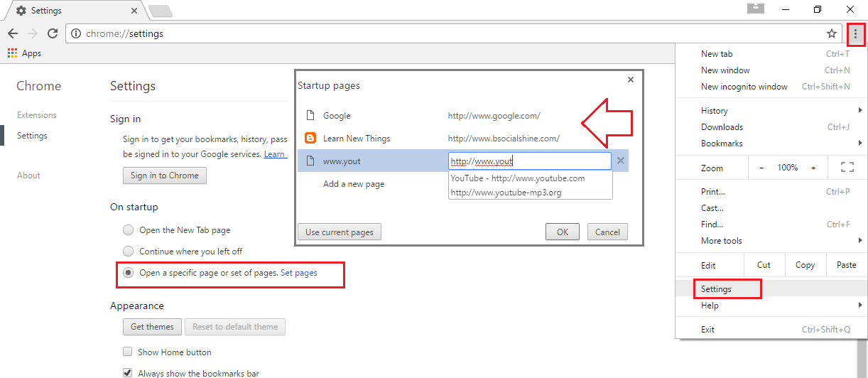Open a New incognito window

[x=771, y=87]
